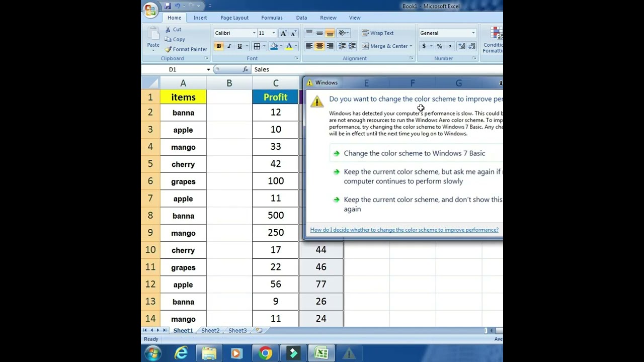Open the Insert Function dialog
The width and height of the screenshot is (644, 362).
click(x=246, y=69)
